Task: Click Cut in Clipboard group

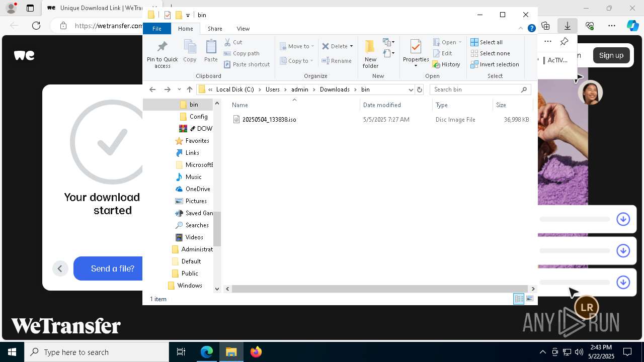Action: (x=233, y=42)
